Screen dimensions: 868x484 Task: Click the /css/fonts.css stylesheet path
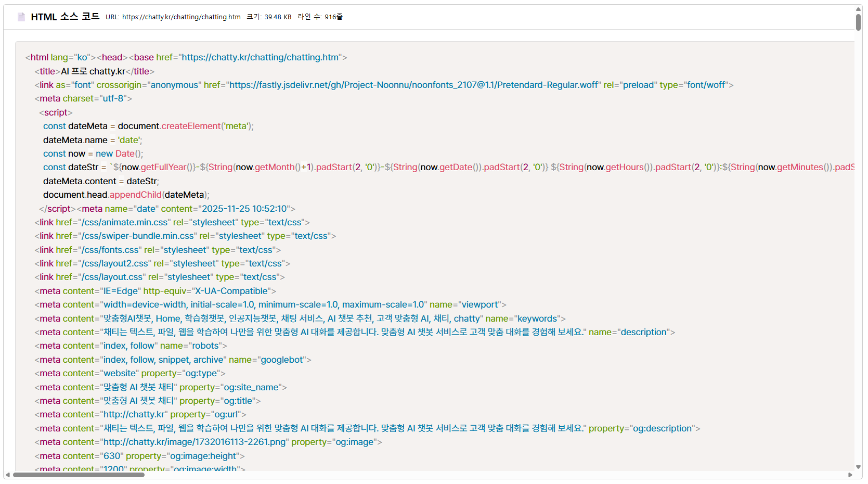click(x=110, y=250)
